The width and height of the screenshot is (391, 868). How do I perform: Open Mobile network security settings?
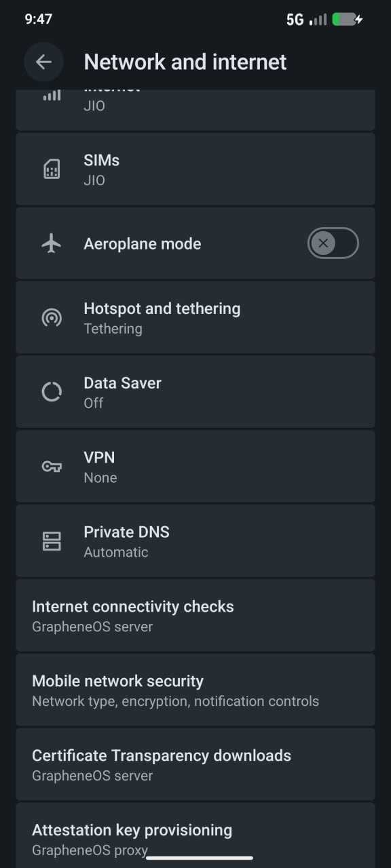[x=195, y=690]
